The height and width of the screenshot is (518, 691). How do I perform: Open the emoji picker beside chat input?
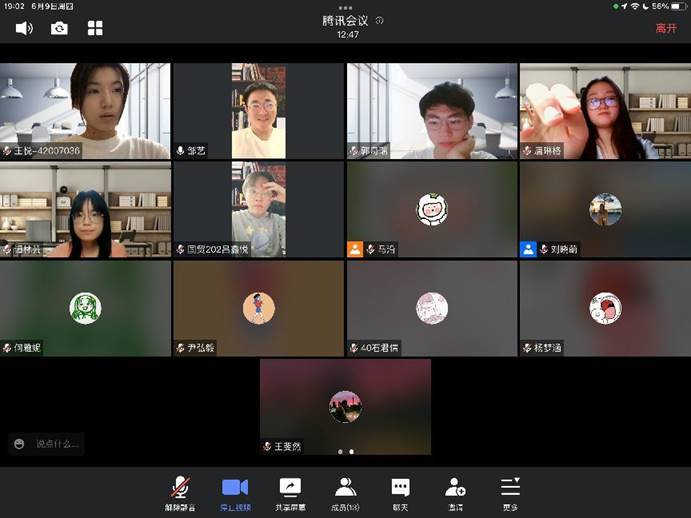(x=19, y=443)
